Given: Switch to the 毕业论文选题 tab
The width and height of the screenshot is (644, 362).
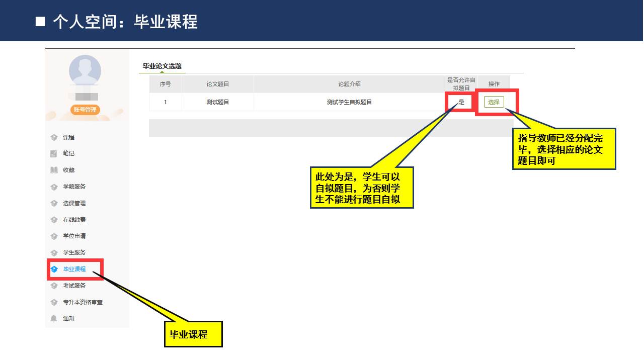Looking at the screenshot, I should point(162,66).
